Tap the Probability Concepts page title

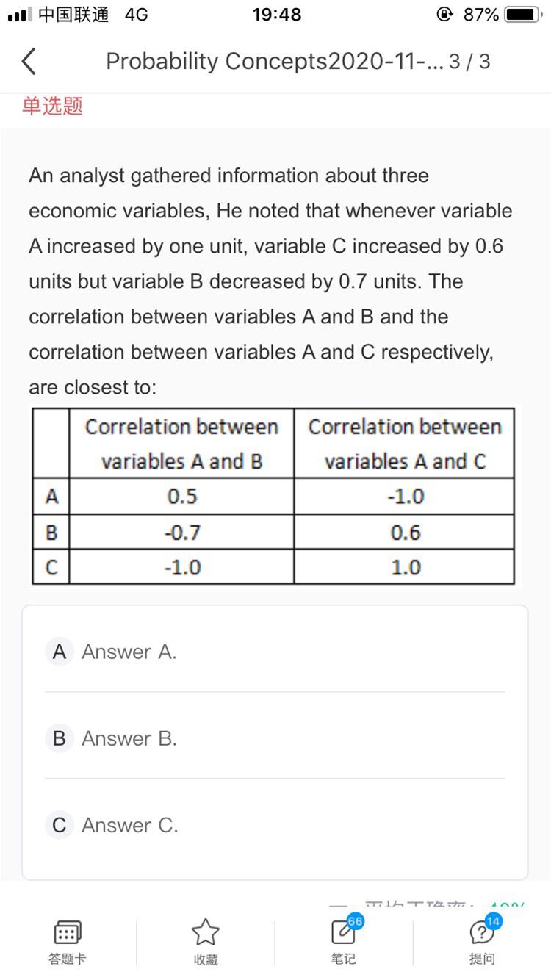tap(274, 62)
